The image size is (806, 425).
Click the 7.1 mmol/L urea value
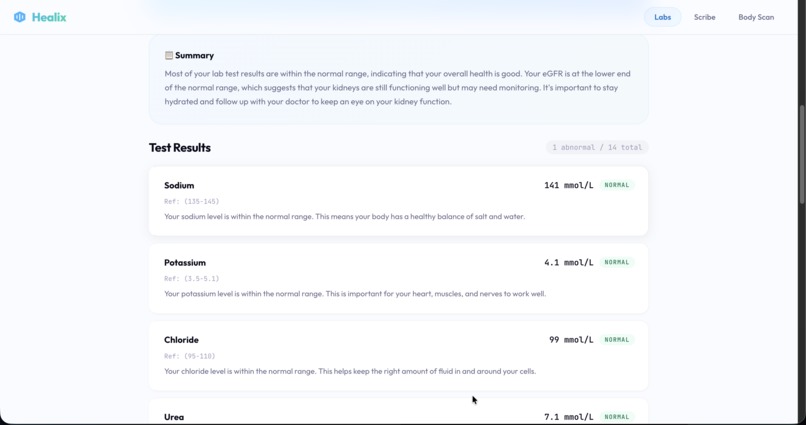569,417
